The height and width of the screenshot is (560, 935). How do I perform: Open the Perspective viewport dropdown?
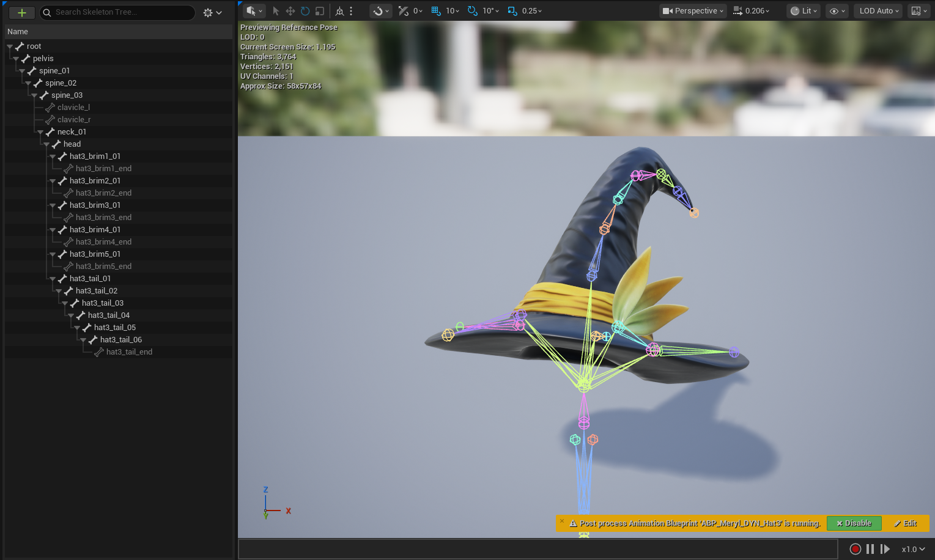tap(693, 11)
